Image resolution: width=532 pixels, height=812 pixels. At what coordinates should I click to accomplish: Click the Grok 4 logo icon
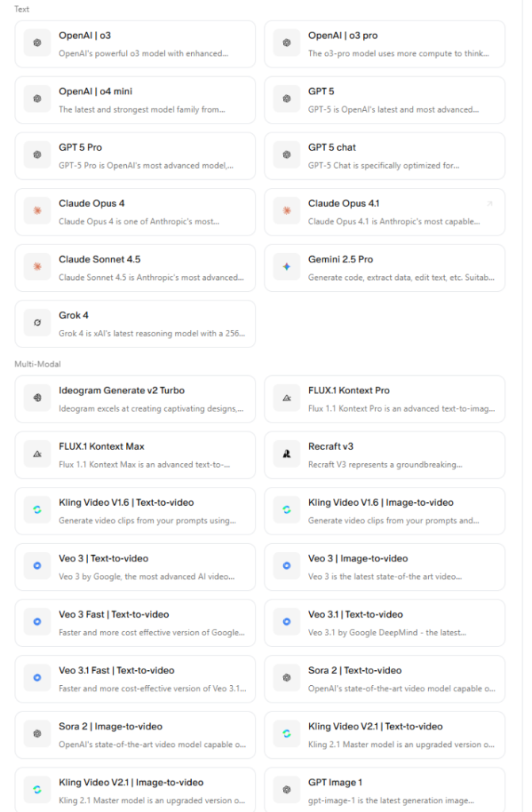(x=37, y=324)
